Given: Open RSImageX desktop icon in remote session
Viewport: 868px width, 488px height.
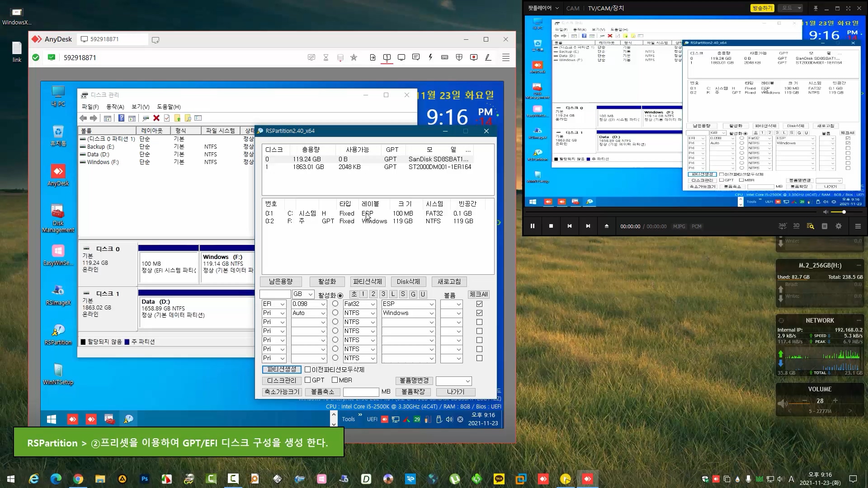Looking at the screenshot, I should (x=58, y=295).
